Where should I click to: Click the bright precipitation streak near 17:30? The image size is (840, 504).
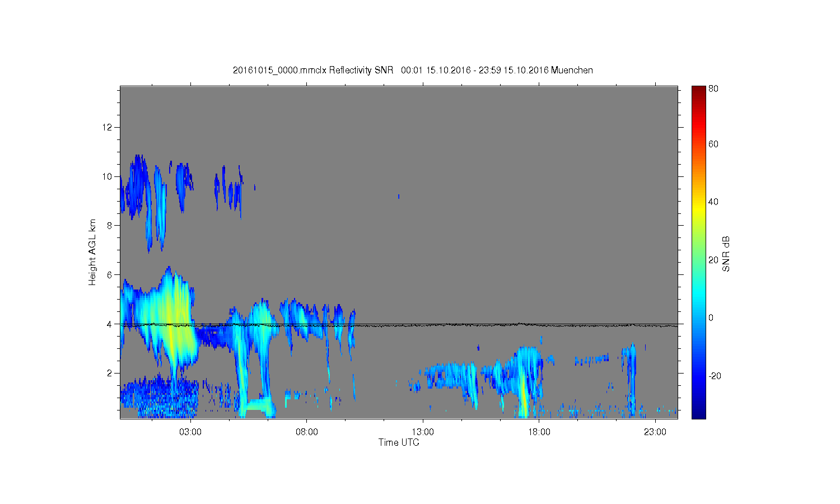(x=523, y=392)
